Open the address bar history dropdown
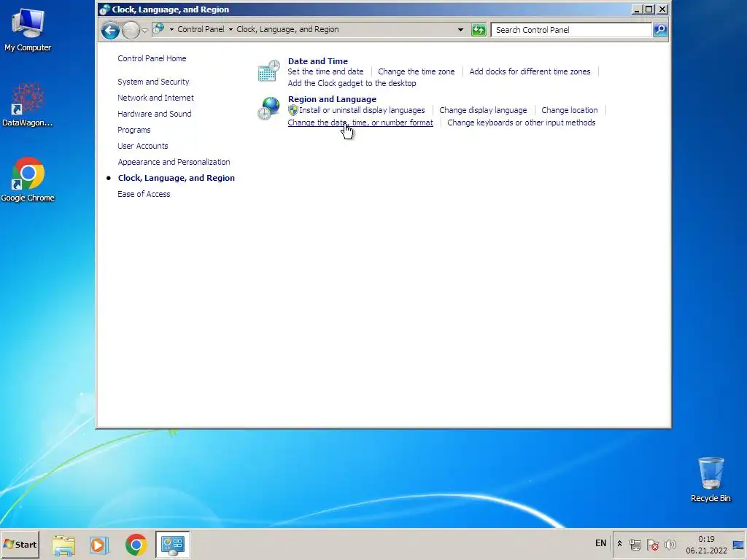The width and height of the screenshot is (747, 560). (x=460, y=29)
